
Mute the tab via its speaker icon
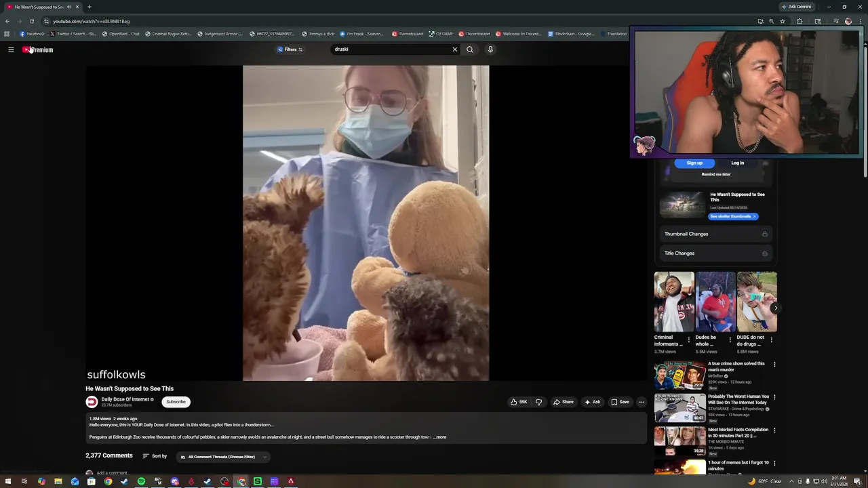coord(68,7)
